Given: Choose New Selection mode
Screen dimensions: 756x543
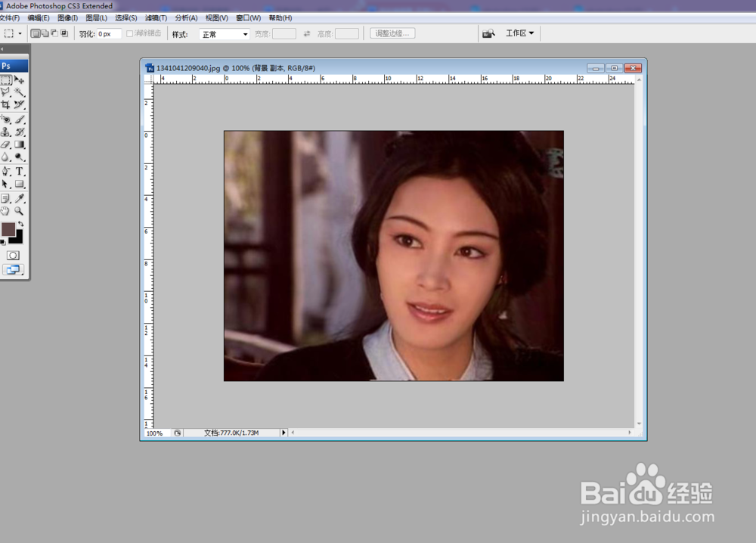Looking at the screenshot, I should tap(36, 34).
